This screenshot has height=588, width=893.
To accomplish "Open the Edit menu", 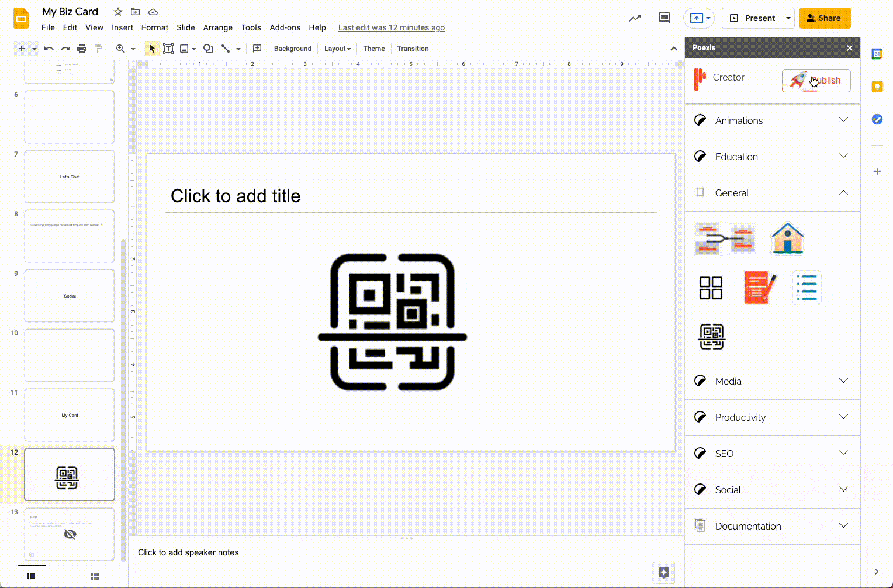I will tap(70, 27).
